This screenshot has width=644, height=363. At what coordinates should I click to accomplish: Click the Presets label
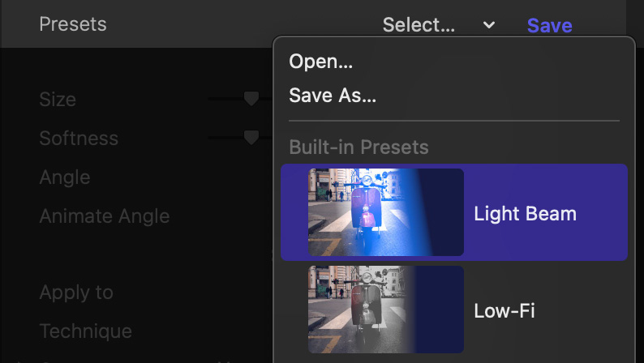pos(73,24)
